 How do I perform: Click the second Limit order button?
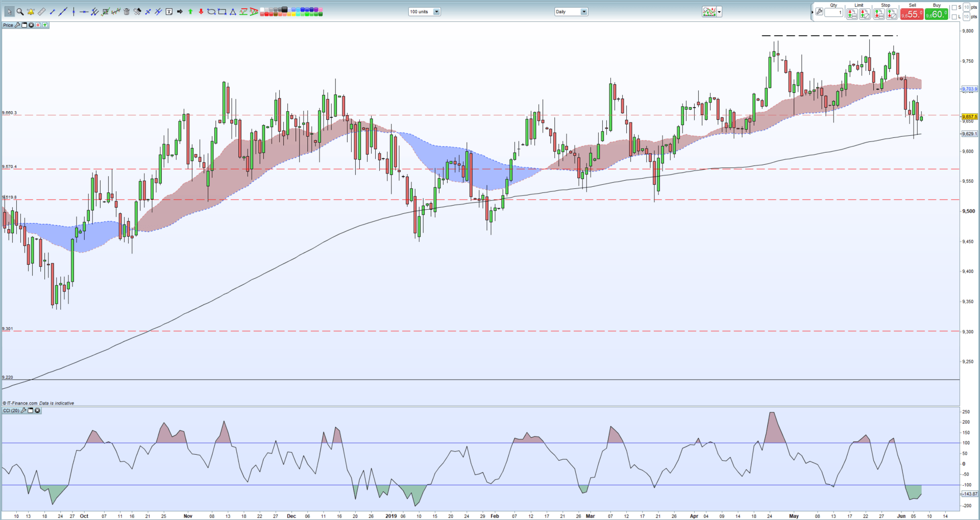865,14
